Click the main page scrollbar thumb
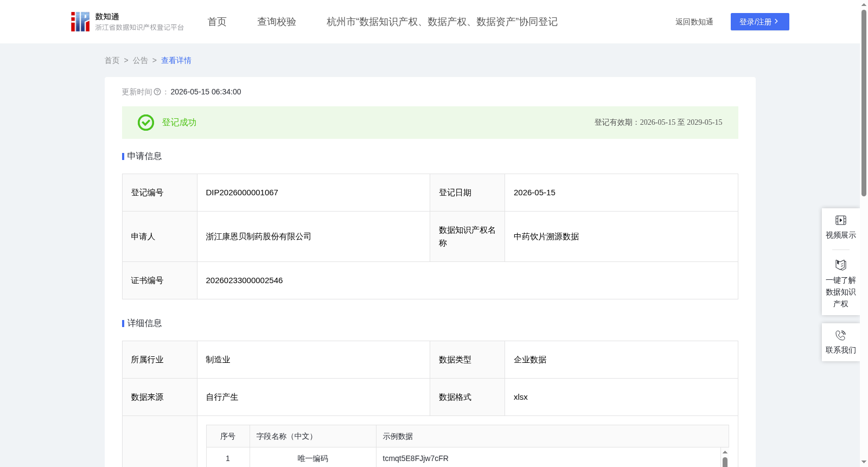Image resolution: width=868 pixels, height=467 pixels. 864,103
